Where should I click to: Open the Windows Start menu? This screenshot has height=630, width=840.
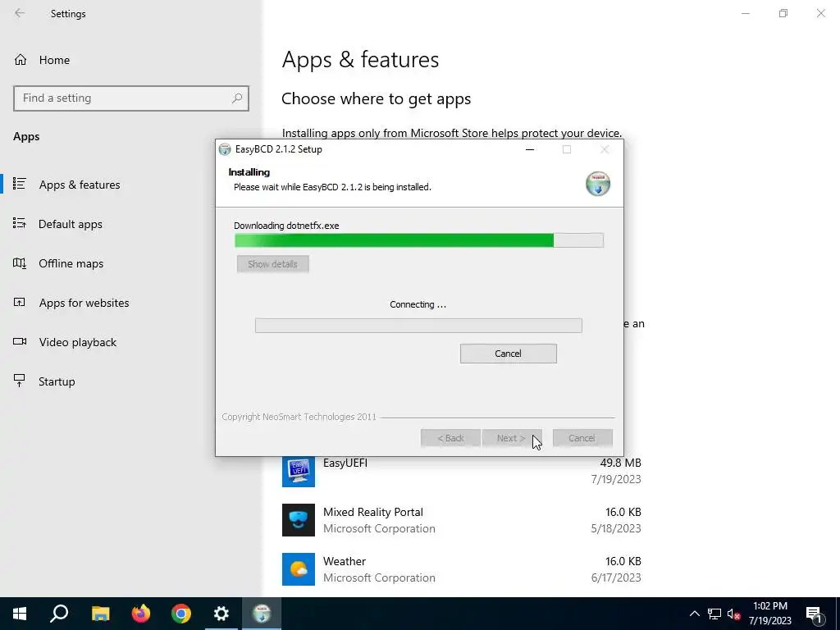(x=20, y=614)
